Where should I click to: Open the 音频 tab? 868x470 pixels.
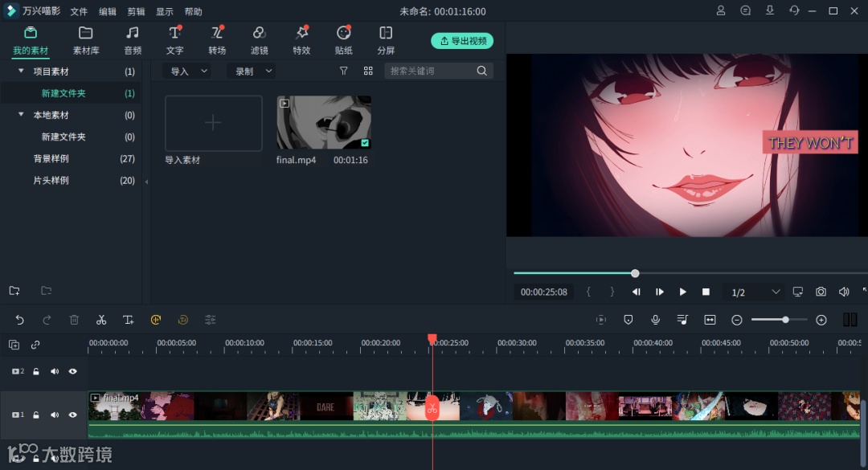click(x=133, y=41)
